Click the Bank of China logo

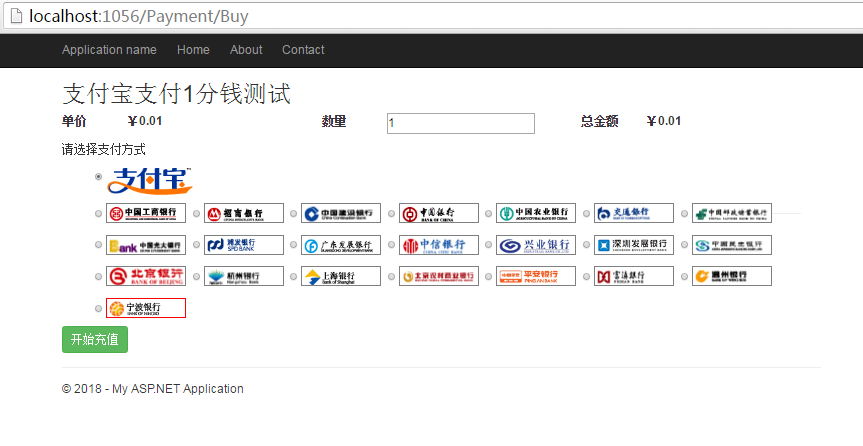pos(439,213)
